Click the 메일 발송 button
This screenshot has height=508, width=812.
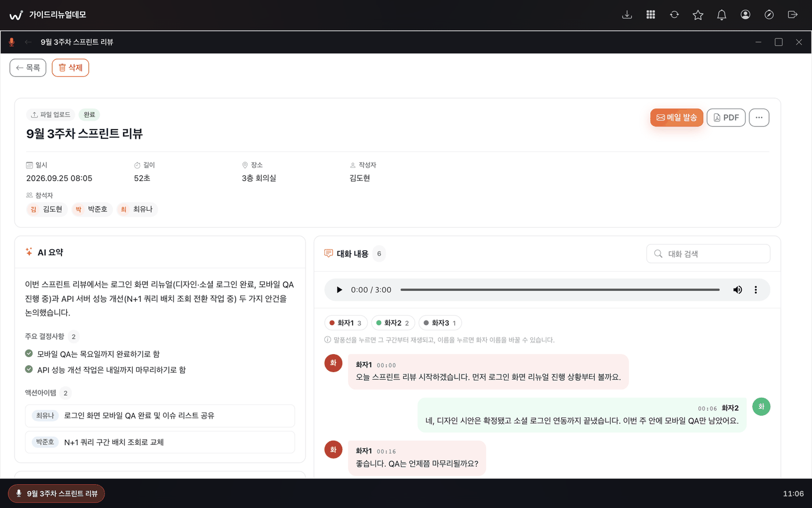[x=676, y=117]
